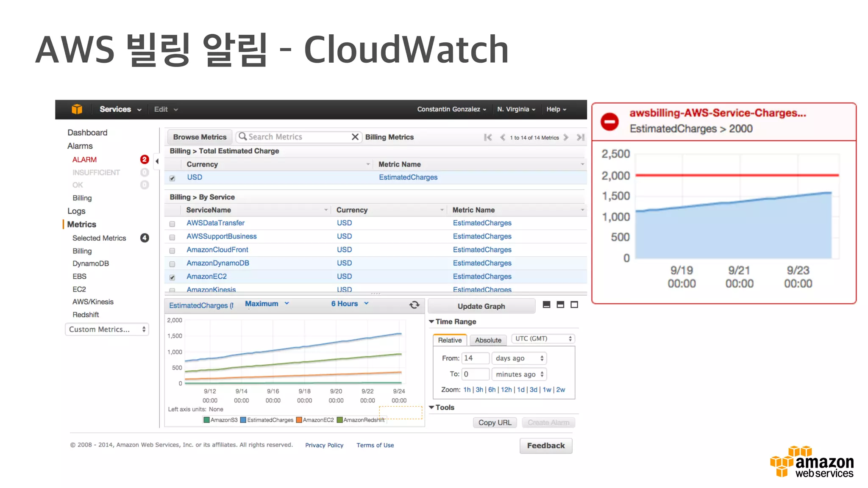The image size is (868, 488).
Task: Check the AWSDataTransfer row checkbox
Action: tap(172, 224)
